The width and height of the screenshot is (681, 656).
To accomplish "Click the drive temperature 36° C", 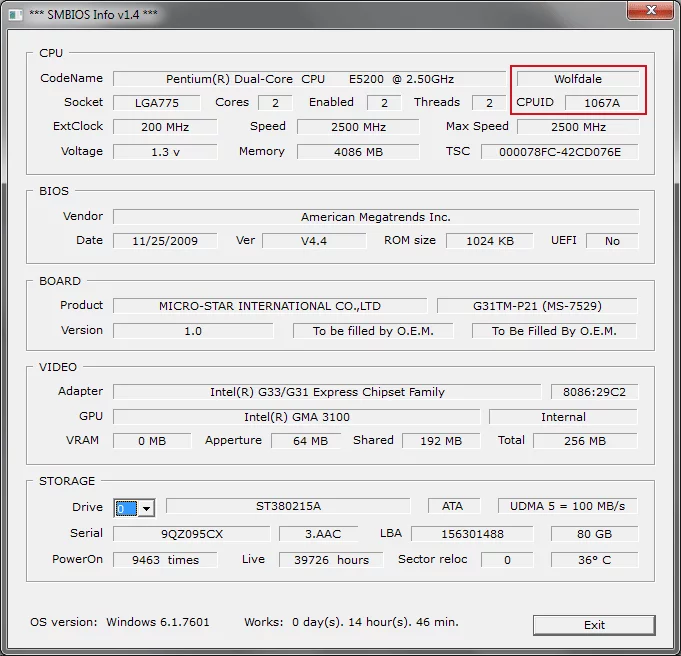I will pyautogui.click(x=595, y=560).
